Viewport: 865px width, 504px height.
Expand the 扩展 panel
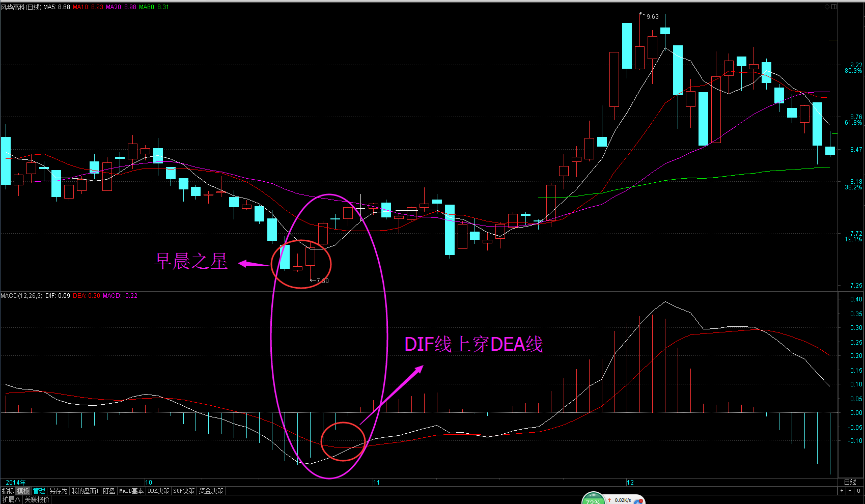[11, 499]
